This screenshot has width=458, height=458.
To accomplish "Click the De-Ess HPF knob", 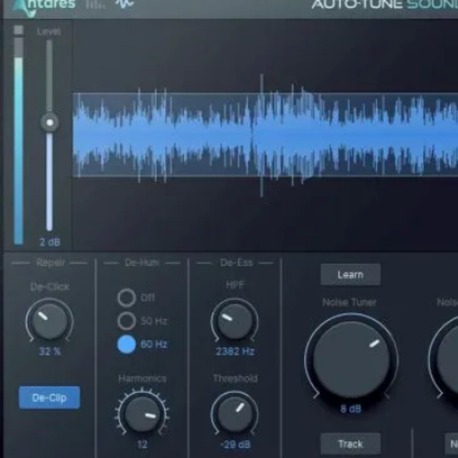I will (235, 321).
